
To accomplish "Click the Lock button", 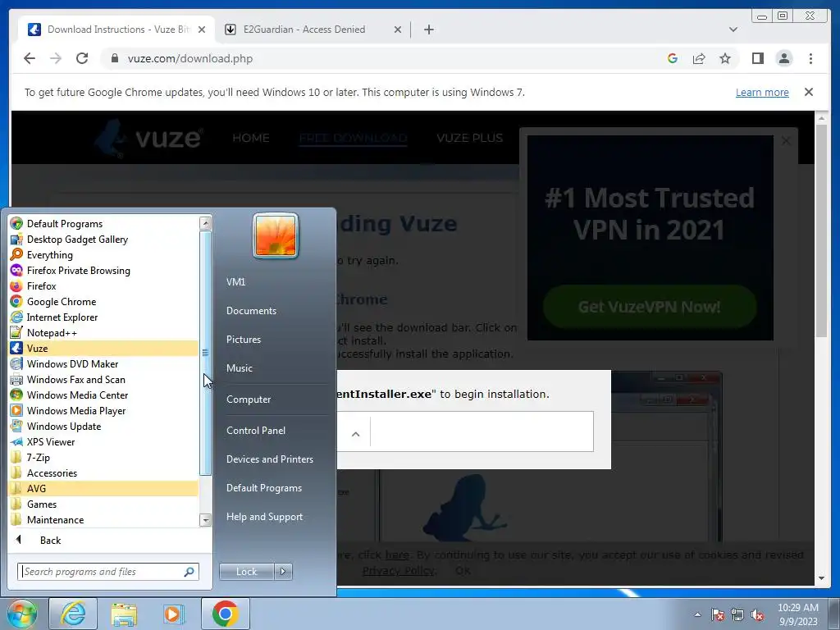I will point(246,572).
